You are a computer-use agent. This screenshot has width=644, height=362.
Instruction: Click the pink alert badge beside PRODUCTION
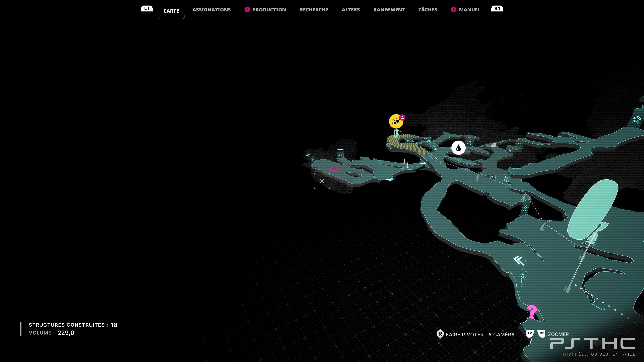(x=247, y=10)
